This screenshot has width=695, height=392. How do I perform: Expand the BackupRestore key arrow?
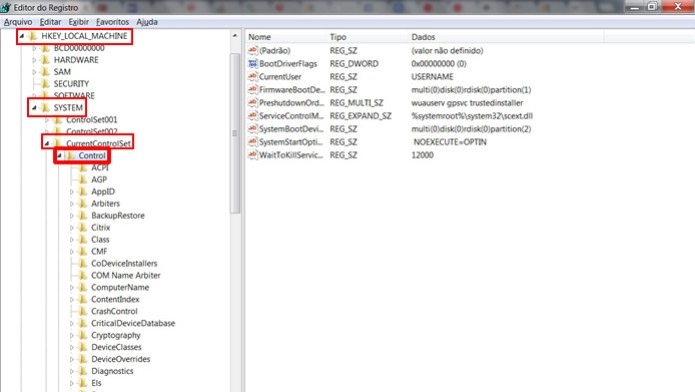72,216
